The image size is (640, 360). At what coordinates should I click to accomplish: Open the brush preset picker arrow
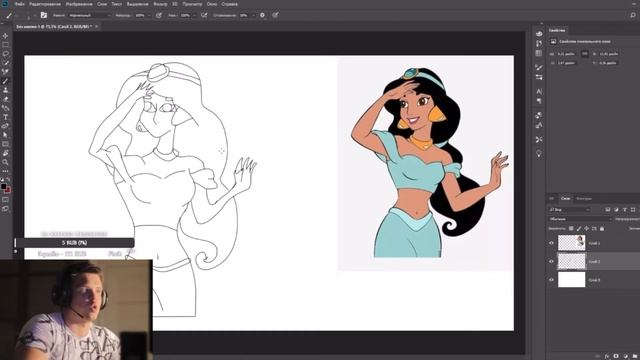(35, 16)
